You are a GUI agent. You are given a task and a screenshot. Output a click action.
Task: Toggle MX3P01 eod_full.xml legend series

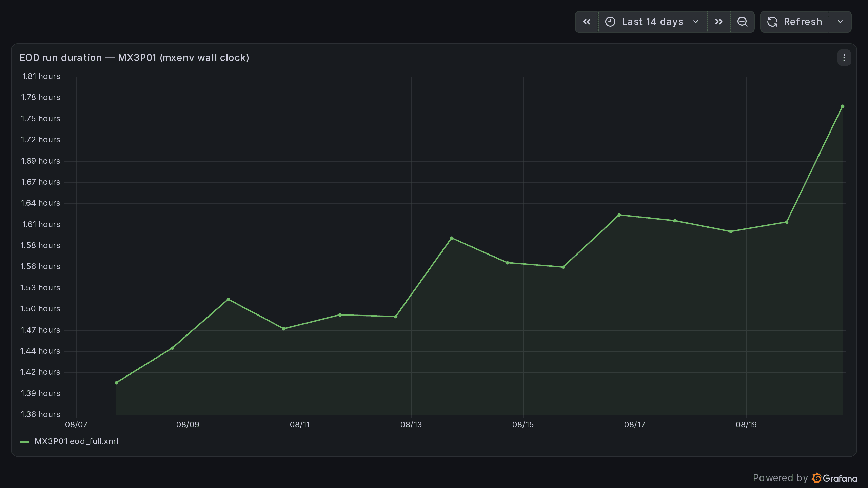tap(76, 441)
